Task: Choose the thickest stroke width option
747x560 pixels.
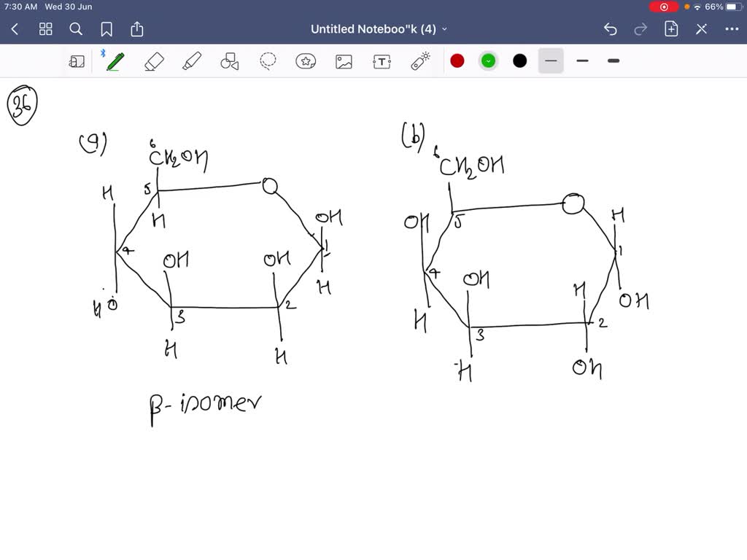Action: coord(613,61)
